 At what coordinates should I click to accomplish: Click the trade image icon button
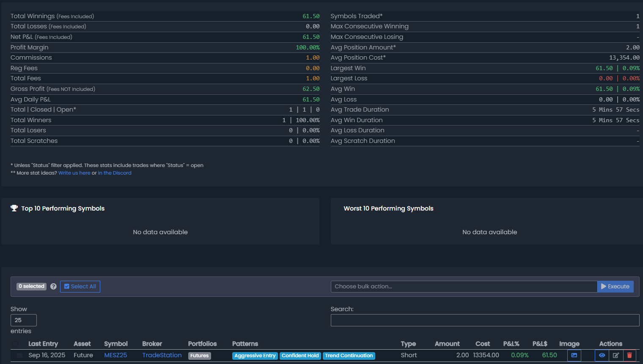574,356
